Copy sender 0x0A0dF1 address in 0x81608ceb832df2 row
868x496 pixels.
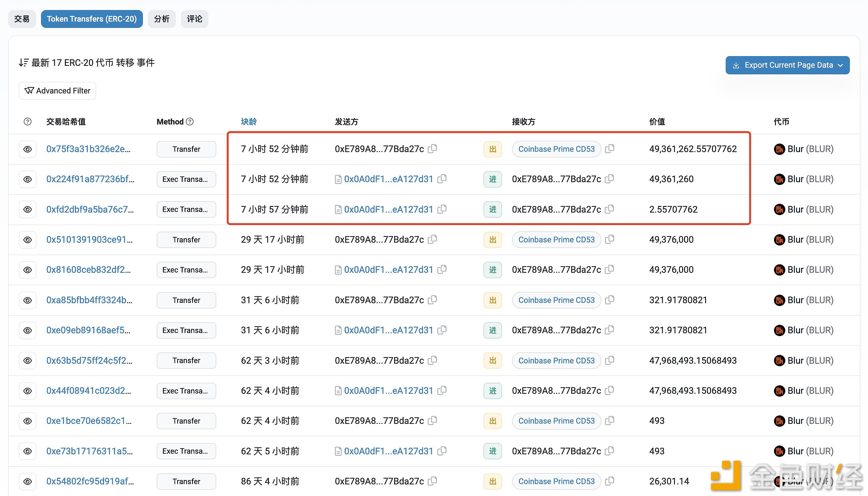[442, 269]
